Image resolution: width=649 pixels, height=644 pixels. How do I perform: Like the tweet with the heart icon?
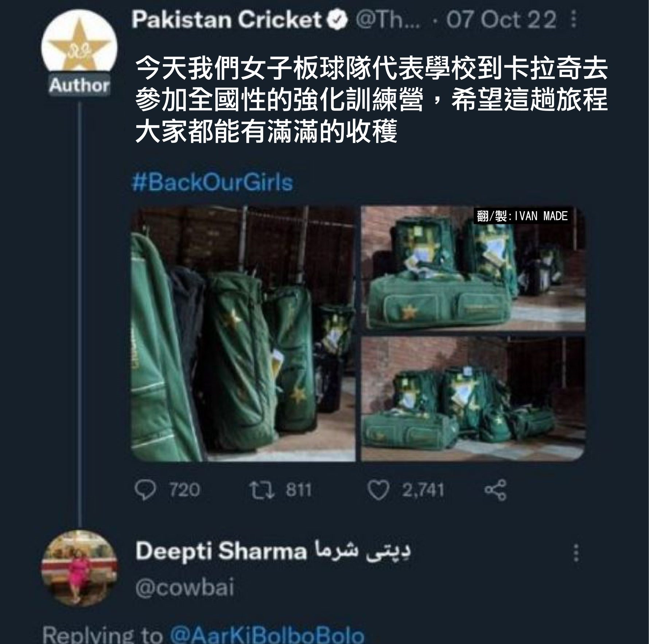click(x=378, y=490)
